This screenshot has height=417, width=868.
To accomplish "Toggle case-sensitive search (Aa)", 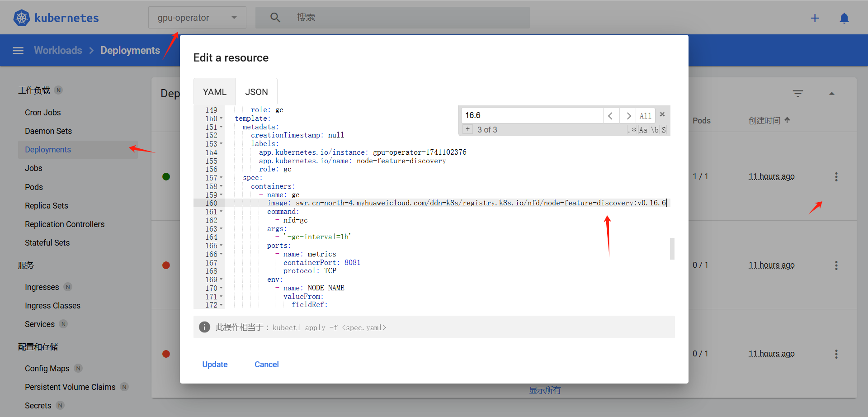I will pos(643,130).
